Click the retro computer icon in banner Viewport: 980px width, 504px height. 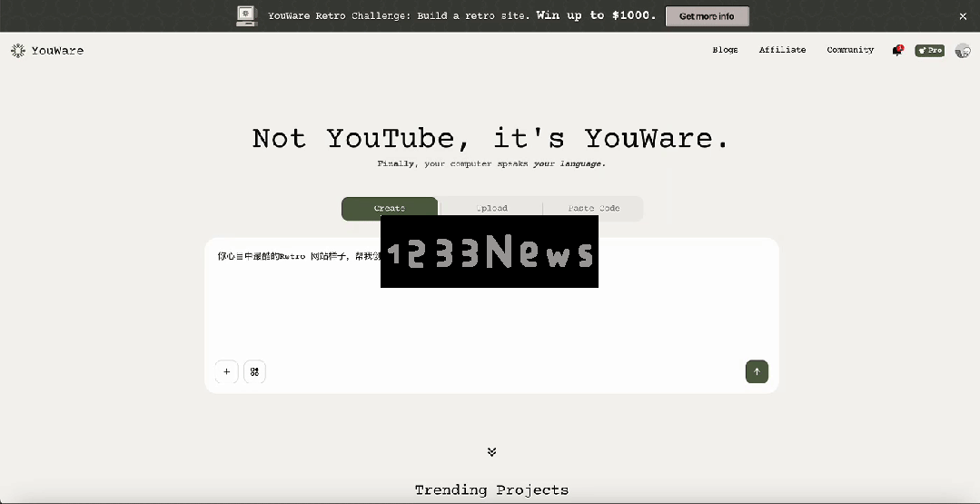[x=247, y=16]
